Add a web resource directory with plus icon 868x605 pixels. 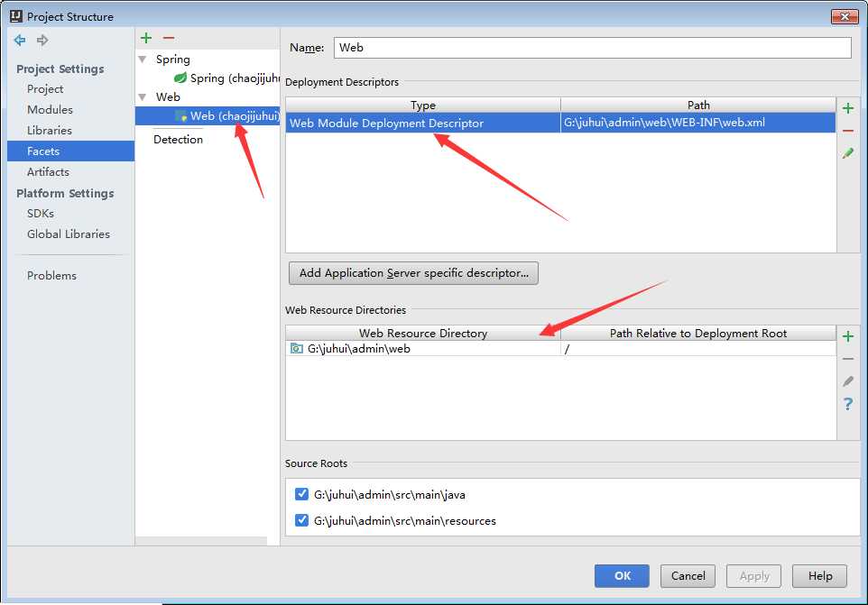[x=848, y=336]
